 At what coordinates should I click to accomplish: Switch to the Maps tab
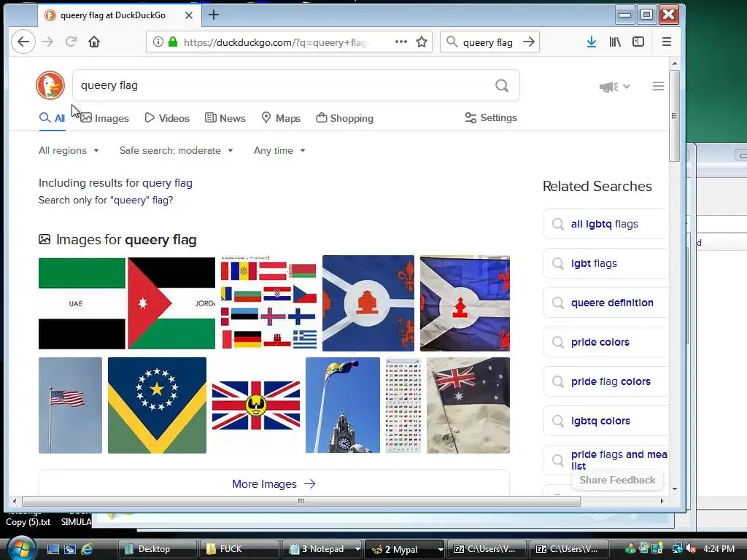pos(281,118)
